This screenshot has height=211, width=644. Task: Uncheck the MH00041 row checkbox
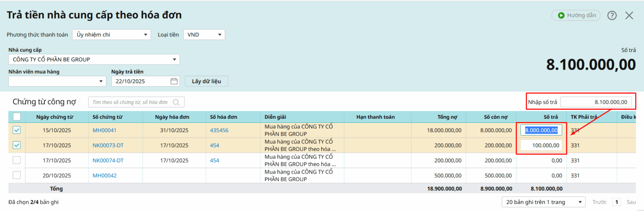tap(17, 130)
